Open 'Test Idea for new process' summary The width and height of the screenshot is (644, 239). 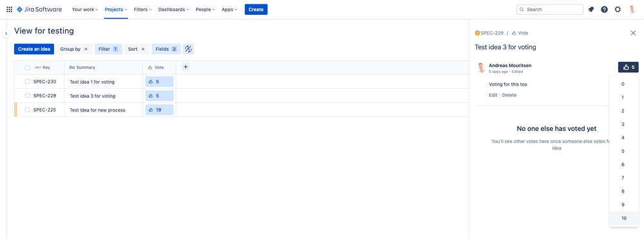pos(97,110)
